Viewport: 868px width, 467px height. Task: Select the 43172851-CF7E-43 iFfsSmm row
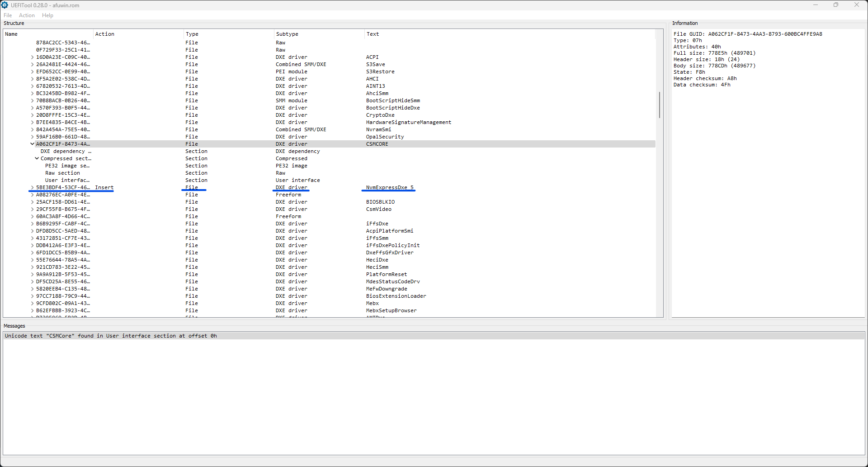329,238
